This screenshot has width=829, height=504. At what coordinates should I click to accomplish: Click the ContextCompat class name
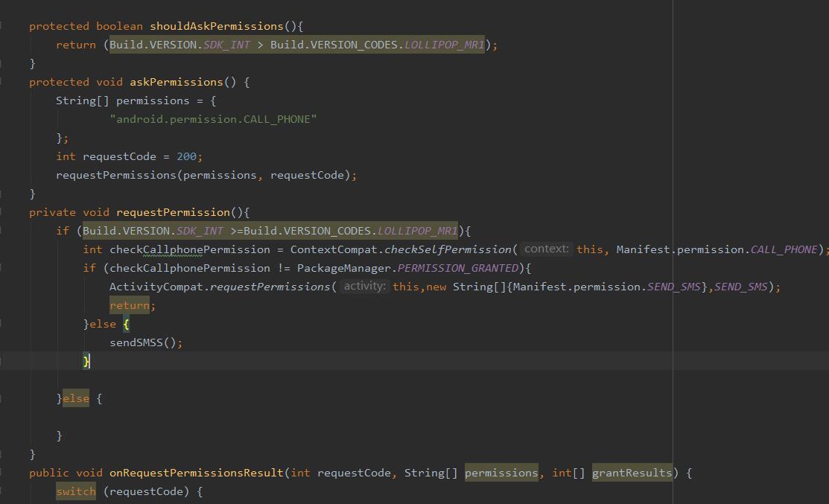pos(334,249)
